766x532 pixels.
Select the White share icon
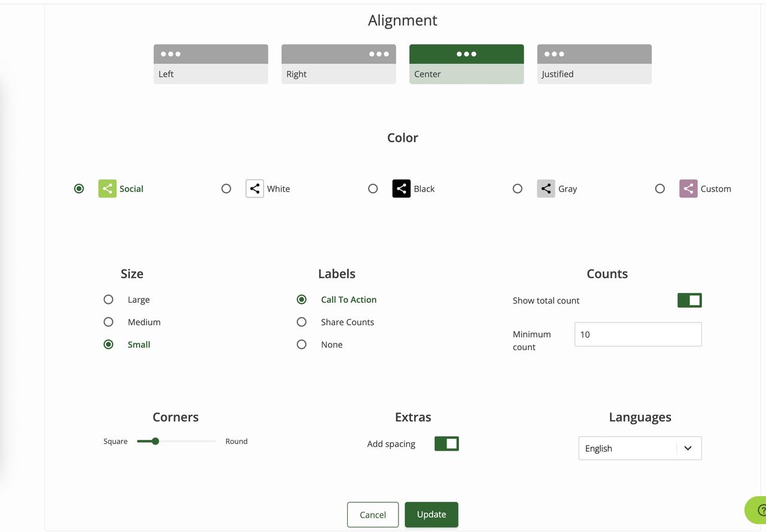[x=254, y=189]
